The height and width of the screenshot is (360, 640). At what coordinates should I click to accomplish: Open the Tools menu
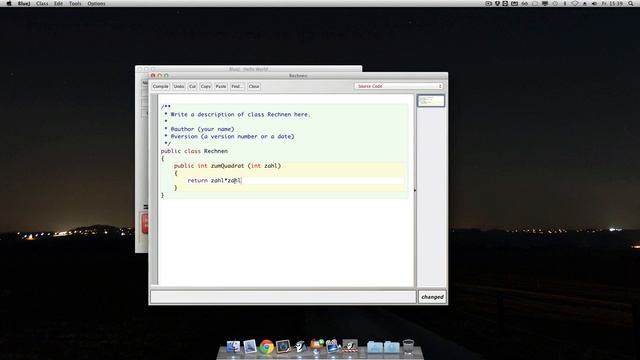pos(75,3)
